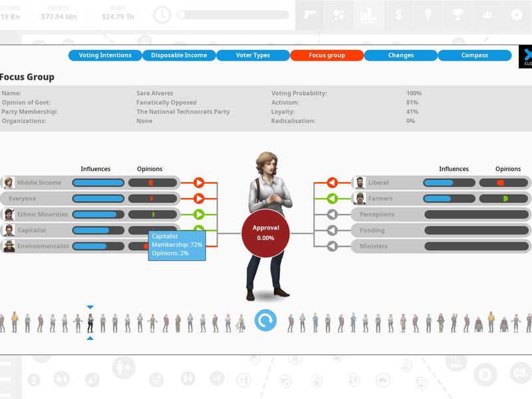Screen dimensions: 532x399
Task: Click the red Approval 0.00% circle
Action: (265, 233)
